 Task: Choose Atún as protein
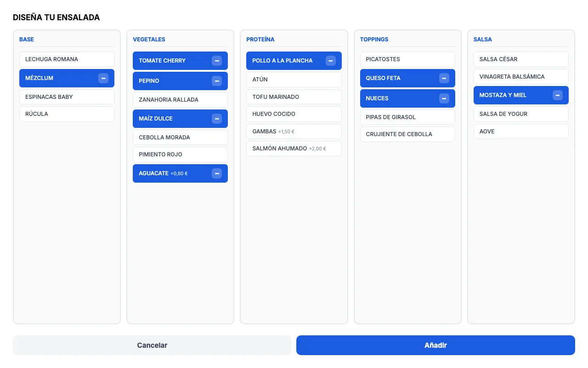294,80
